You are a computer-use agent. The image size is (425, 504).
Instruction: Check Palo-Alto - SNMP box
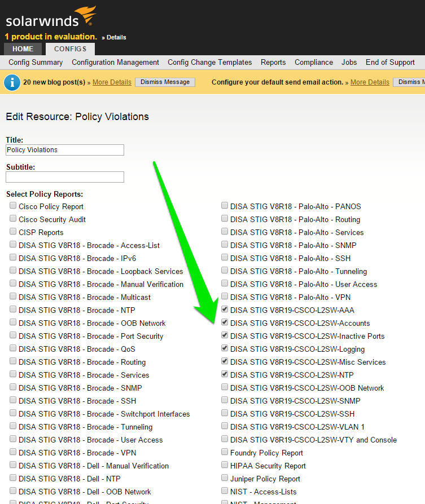pyautogui.click(x=225, y=244)
